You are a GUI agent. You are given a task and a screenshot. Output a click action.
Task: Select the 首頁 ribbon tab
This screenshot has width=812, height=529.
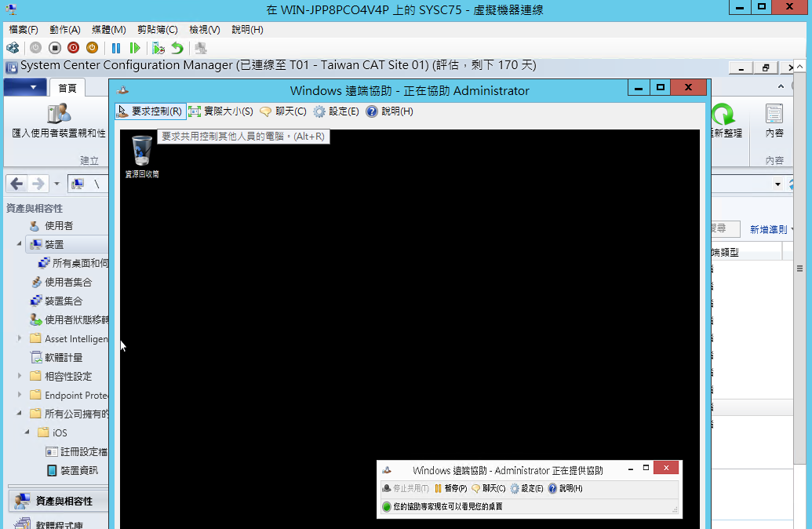67,88
